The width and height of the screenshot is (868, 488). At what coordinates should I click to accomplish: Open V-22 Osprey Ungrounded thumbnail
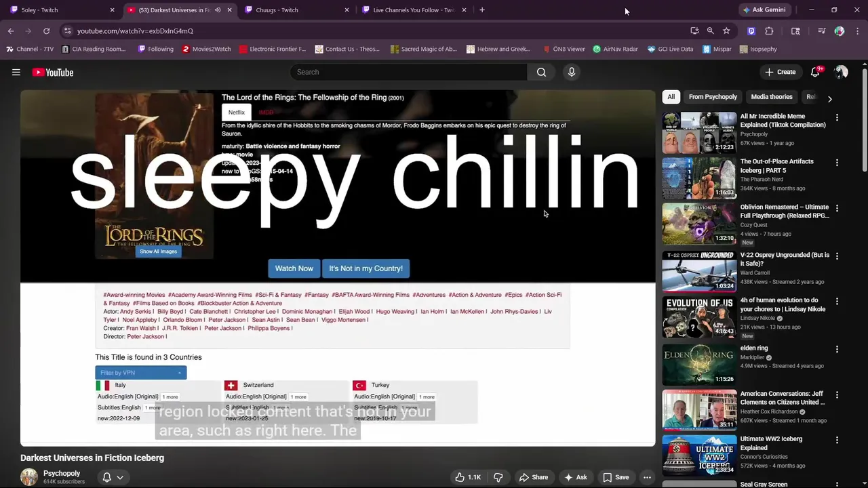[698, 271]
